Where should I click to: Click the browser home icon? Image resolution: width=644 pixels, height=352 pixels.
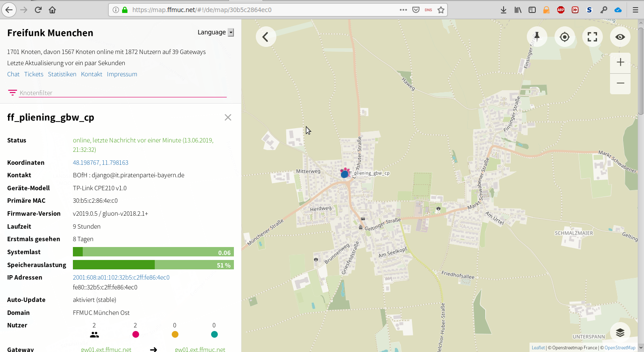pos(52,10)
